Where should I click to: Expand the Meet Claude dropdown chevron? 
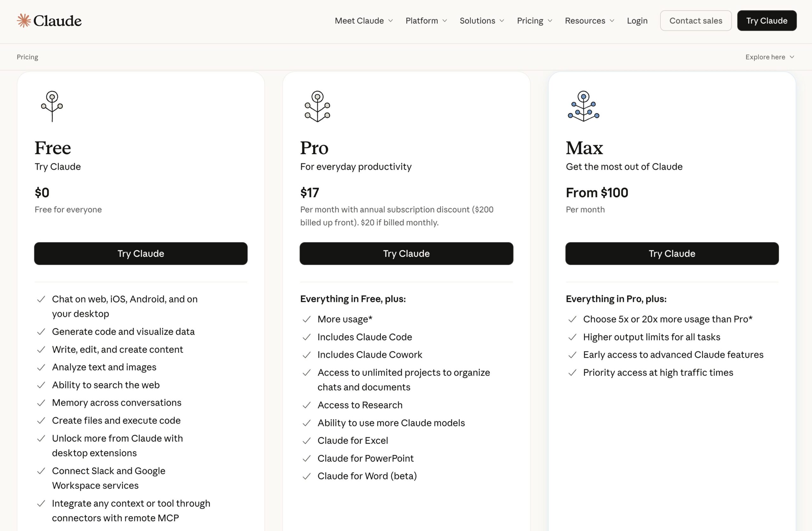[x=391, y=21]
